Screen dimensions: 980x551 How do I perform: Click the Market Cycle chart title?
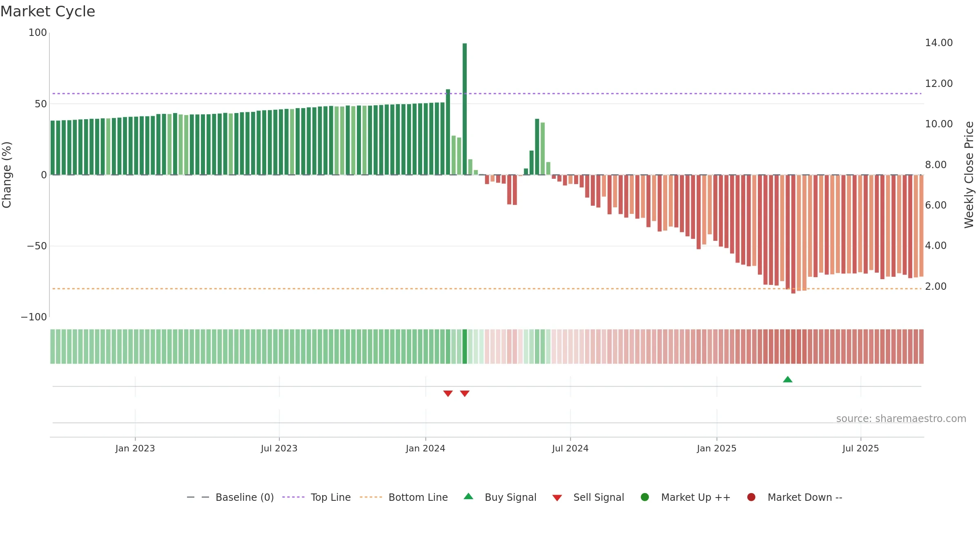(x=48, y=11)
